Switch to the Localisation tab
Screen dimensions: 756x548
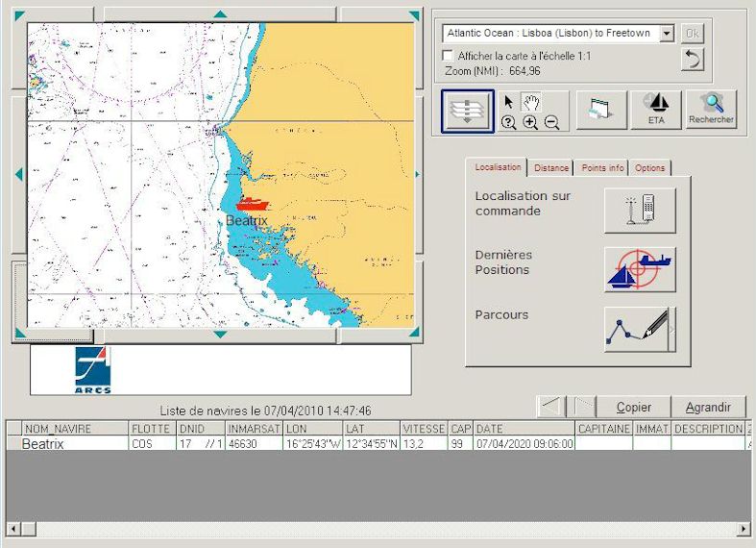pos(498,167)
